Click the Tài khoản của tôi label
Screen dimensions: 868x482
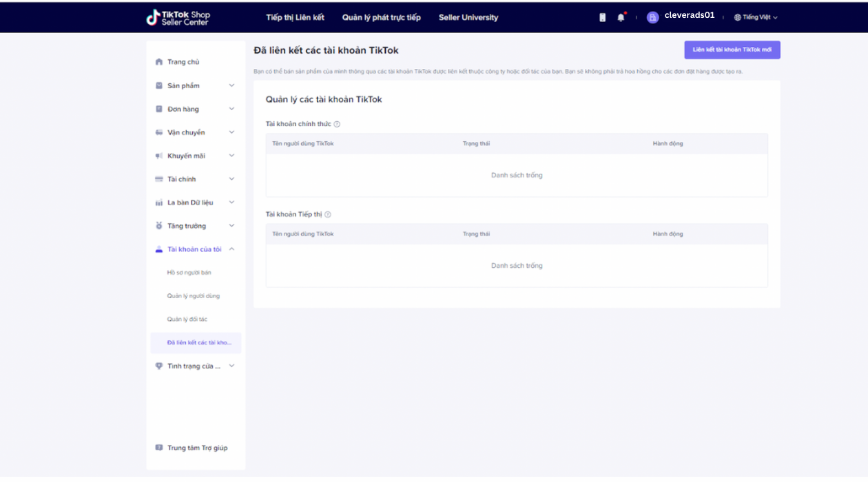[194, 249]
